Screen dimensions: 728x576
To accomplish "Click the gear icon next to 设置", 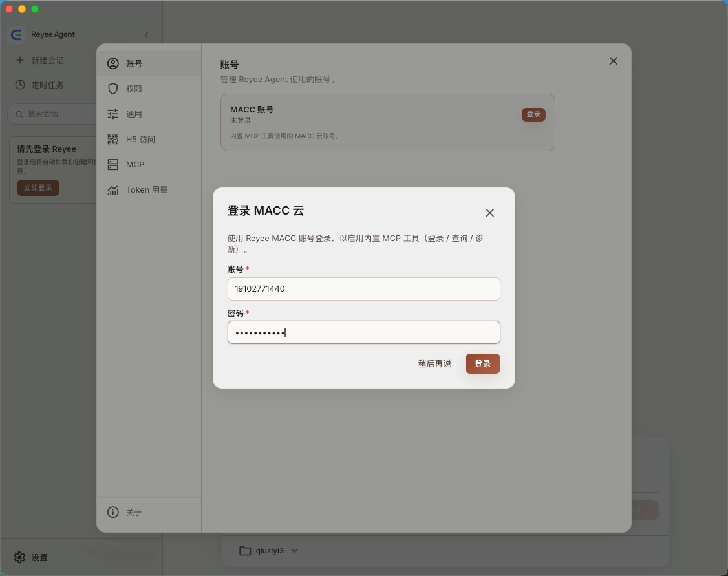I will point(19,557).
